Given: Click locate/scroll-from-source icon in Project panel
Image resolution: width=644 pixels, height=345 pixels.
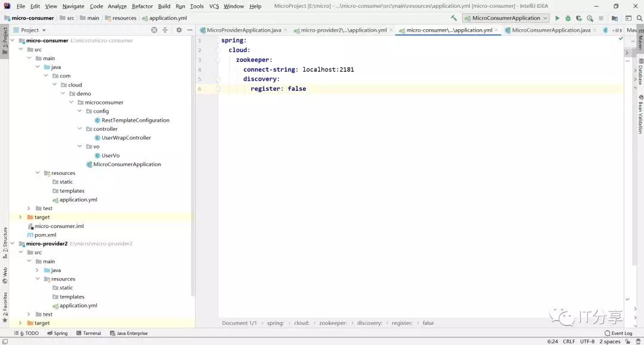Looking at the screenshot, I should 154,30.
